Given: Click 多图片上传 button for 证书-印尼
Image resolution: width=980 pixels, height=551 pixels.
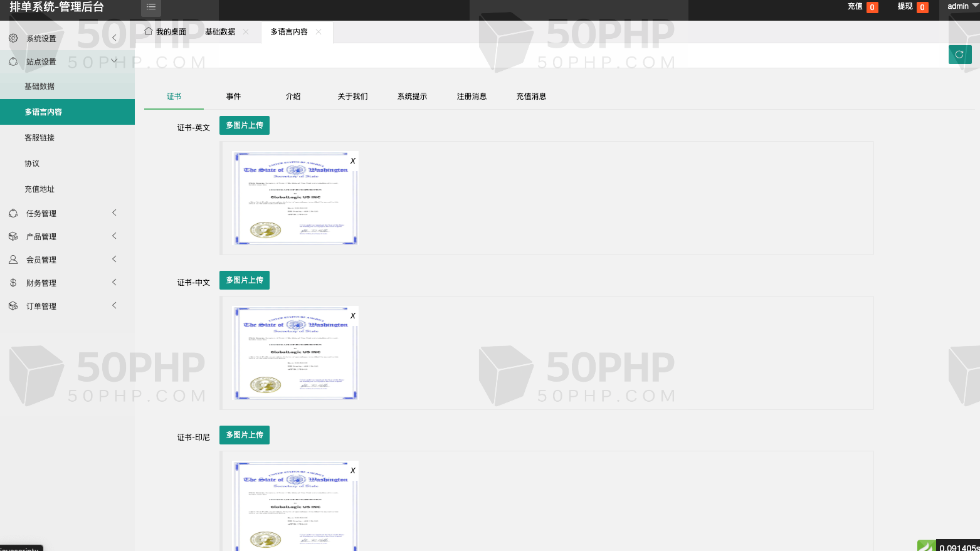Looking at the screenshot, I should tap(245, 435).
